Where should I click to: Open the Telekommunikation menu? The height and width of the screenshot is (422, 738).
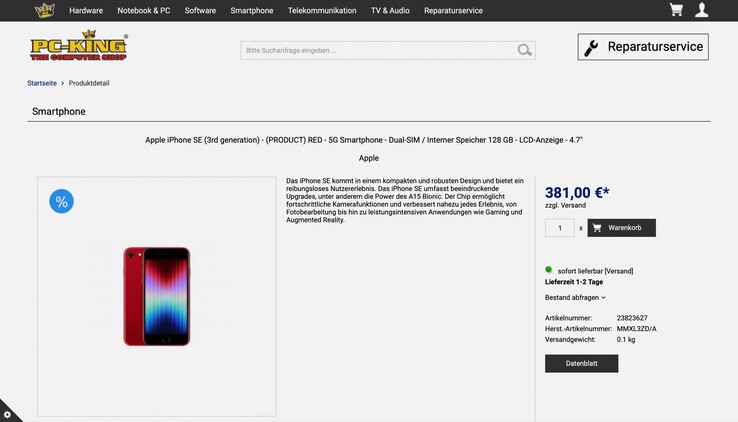(x=322, y=10)
